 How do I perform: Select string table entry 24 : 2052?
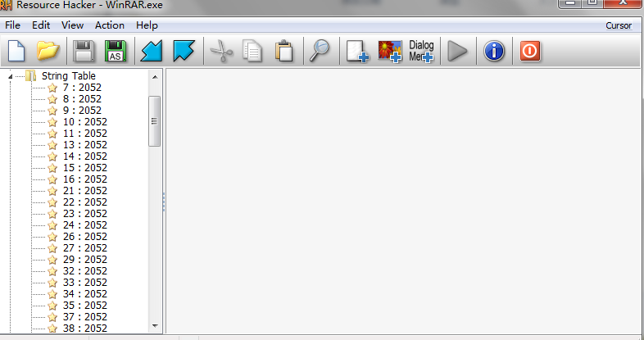tap(85, 225)
